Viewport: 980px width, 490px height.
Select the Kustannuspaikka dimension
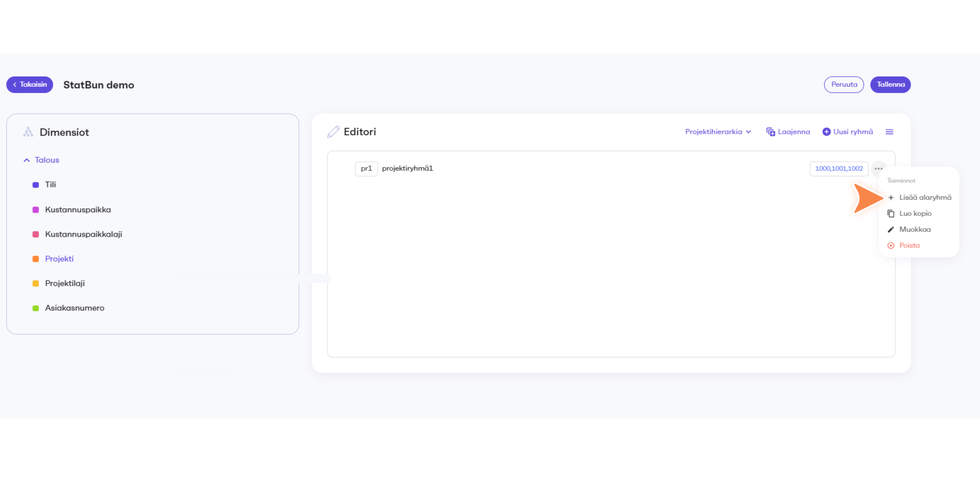point(78,210)
